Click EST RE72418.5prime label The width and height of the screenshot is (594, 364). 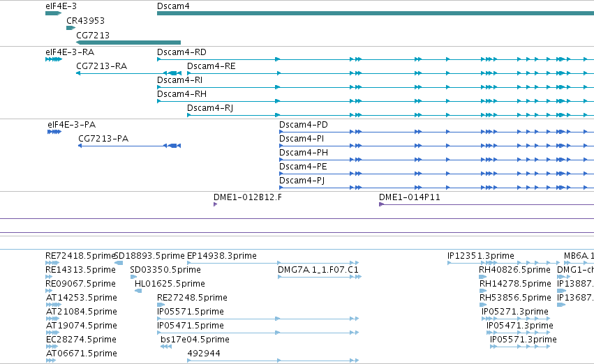coord(80,256)
